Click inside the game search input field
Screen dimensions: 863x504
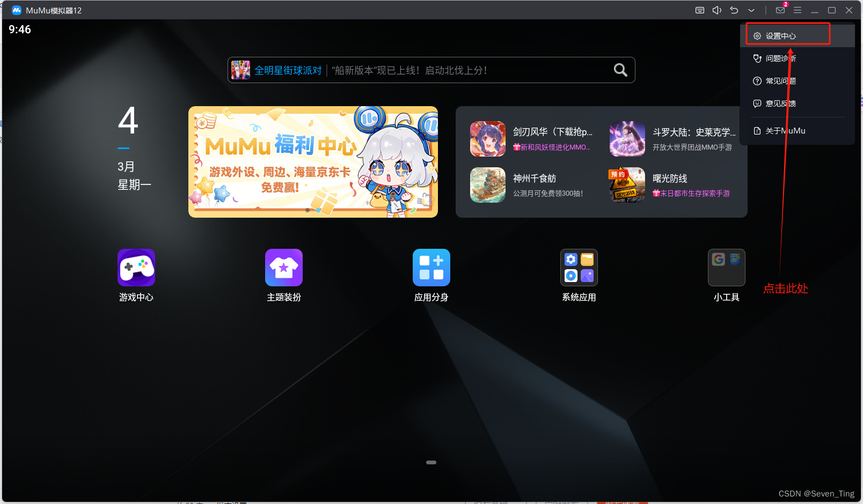(x=429, y=70)
